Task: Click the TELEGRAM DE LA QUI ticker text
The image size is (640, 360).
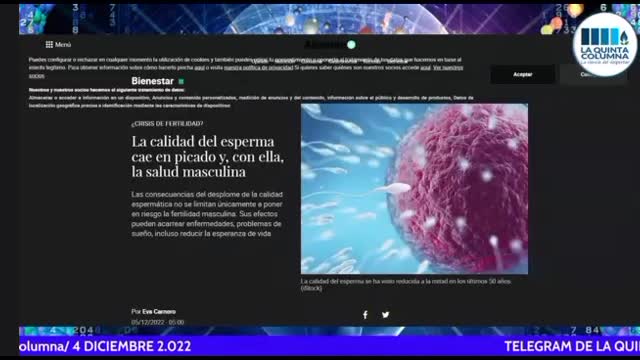Action: (572, 346)
